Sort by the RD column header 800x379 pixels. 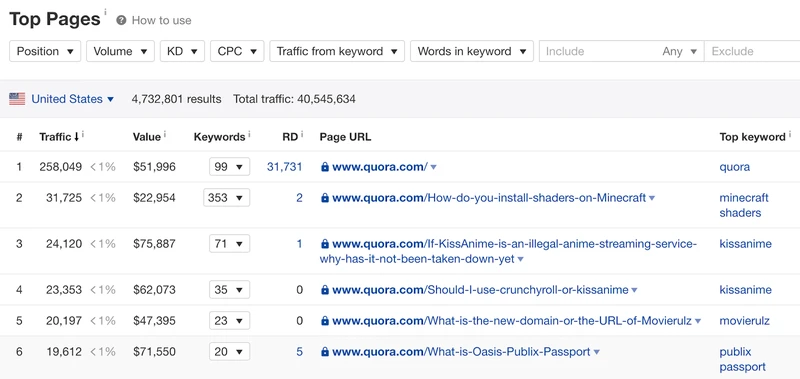[x=290, y=137]
